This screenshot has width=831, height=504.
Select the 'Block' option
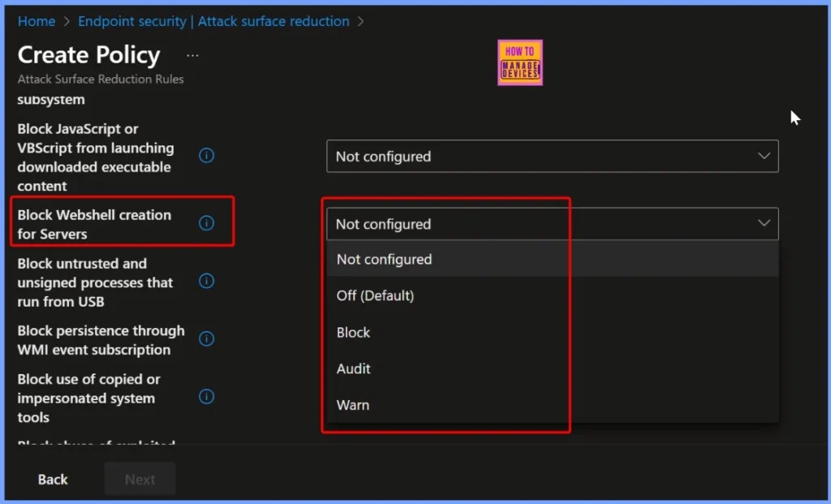(353, 333)
